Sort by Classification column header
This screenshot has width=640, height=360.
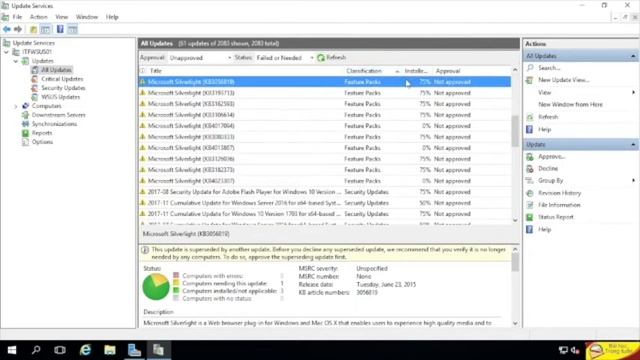tap(364, 71)
